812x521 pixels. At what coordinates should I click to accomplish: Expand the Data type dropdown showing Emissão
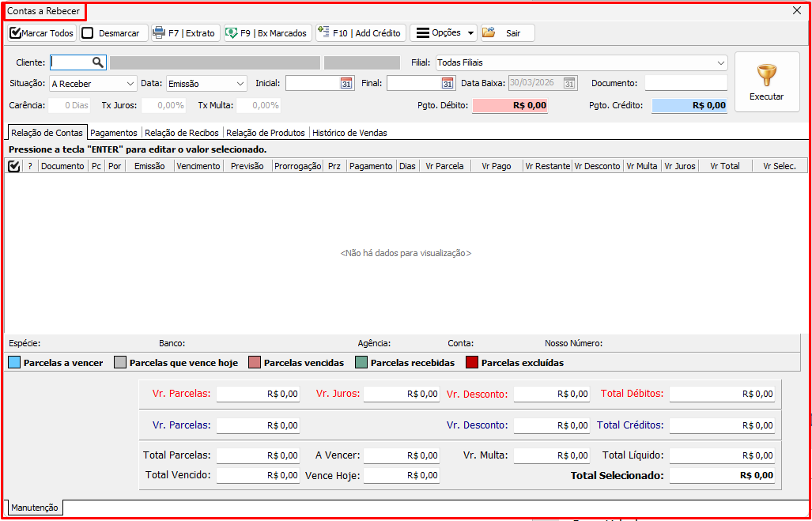(240, 83)
